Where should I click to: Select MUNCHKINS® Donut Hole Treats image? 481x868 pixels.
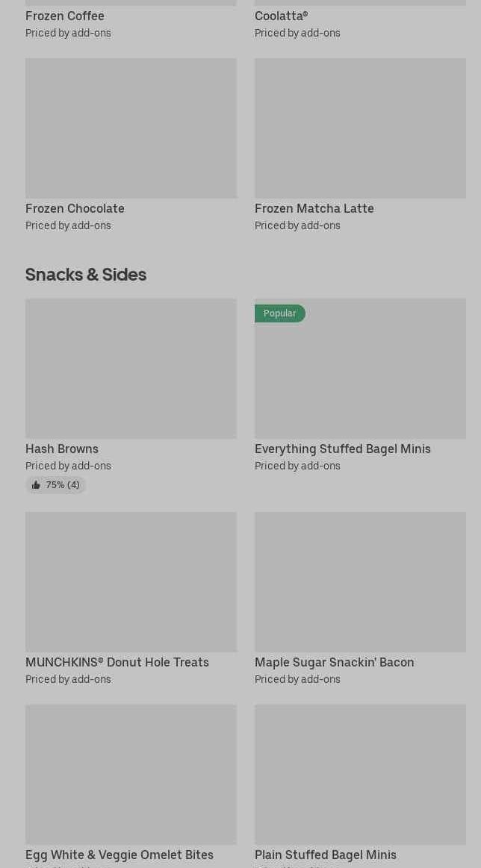[x=131, y=582]
